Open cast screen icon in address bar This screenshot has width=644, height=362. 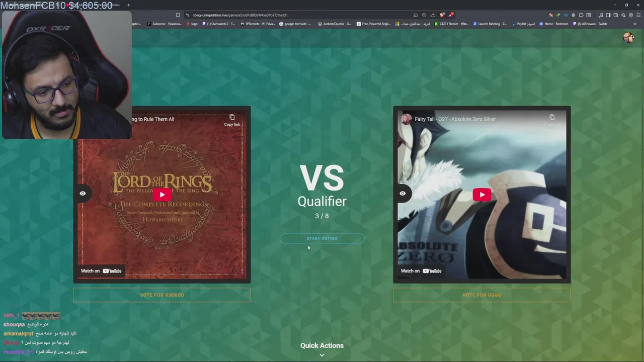tap(416, 15)
